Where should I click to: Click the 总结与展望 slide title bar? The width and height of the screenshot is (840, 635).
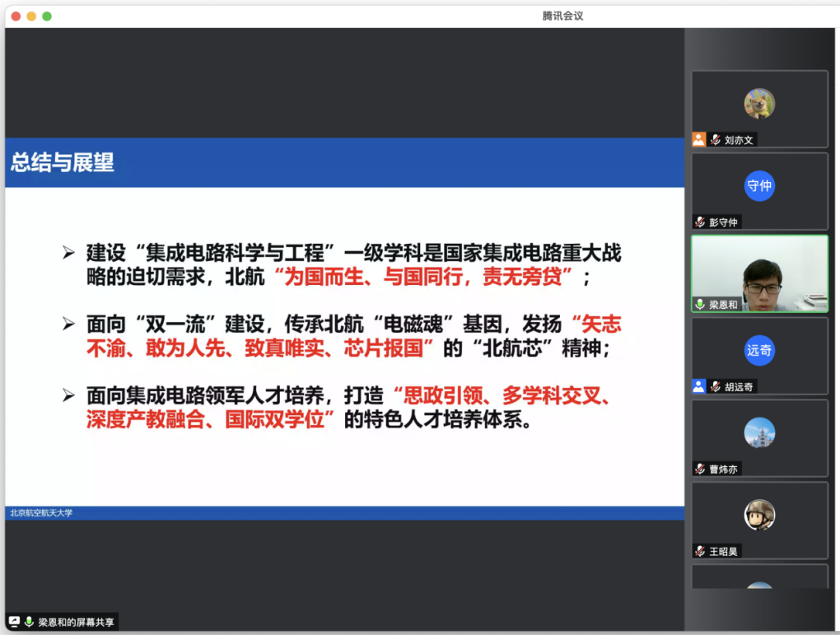tap(344, 162)
